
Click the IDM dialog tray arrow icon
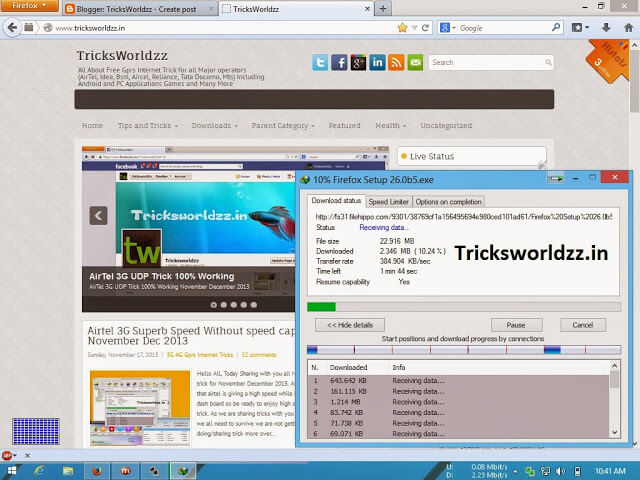click(556, 178)
